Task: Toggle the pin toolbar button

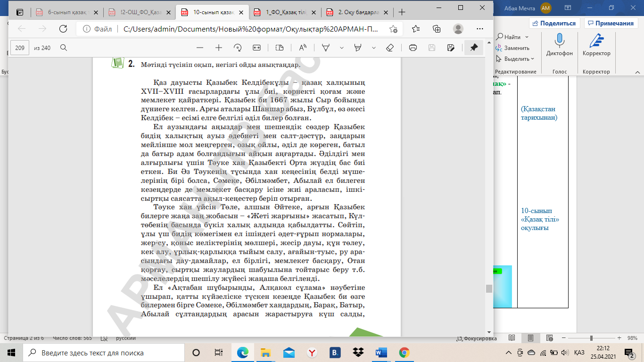Action: pyautogui.click(x=474, y=48)
